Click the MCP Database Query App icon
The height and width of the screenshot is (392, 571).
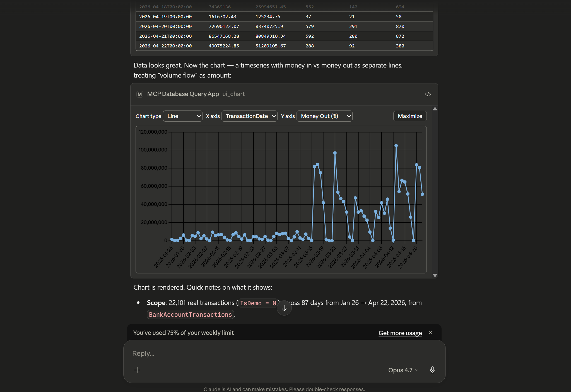point(139,94)
